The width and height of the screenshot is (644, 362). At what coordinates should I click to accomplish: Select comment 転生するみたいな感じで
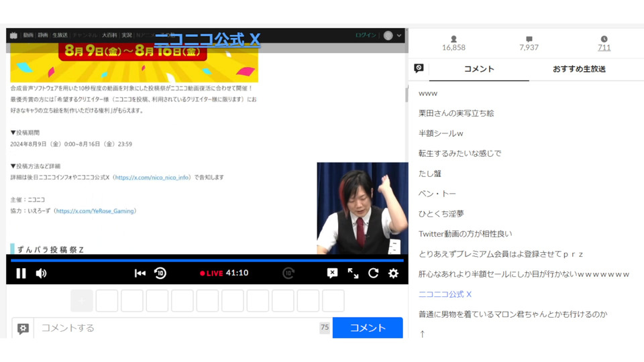pos(460,154)
